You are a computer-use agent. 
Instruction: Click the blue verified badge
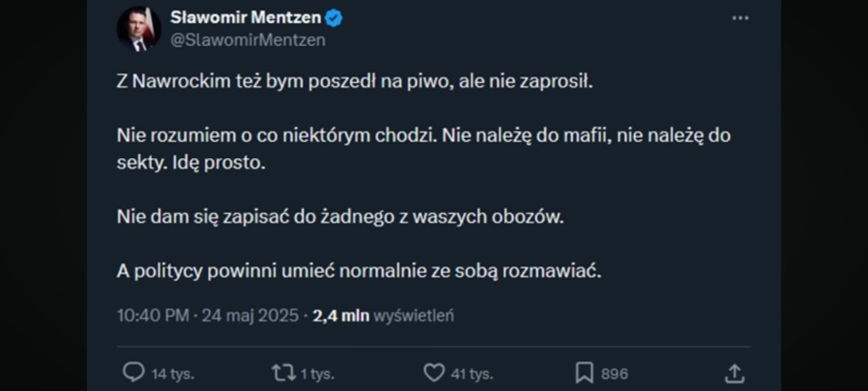tap(334, 17)
